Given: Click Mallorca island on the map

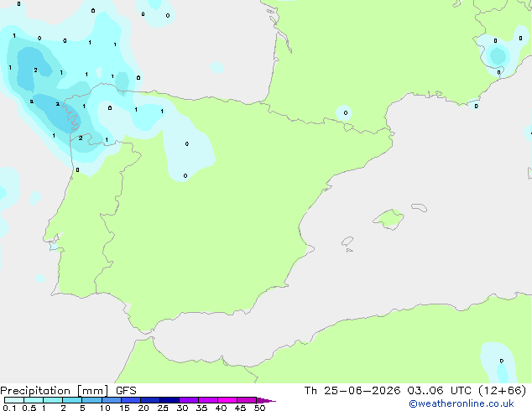Looking at the screenshot, I should pyautogui.click(x=389, y=219).
